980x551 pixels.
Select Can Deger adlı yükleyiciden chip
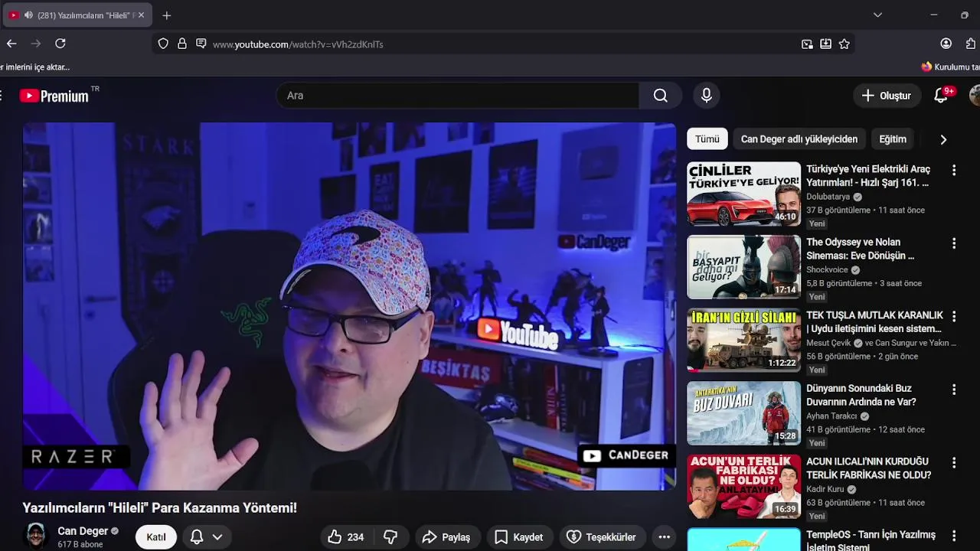click(799, 139)
